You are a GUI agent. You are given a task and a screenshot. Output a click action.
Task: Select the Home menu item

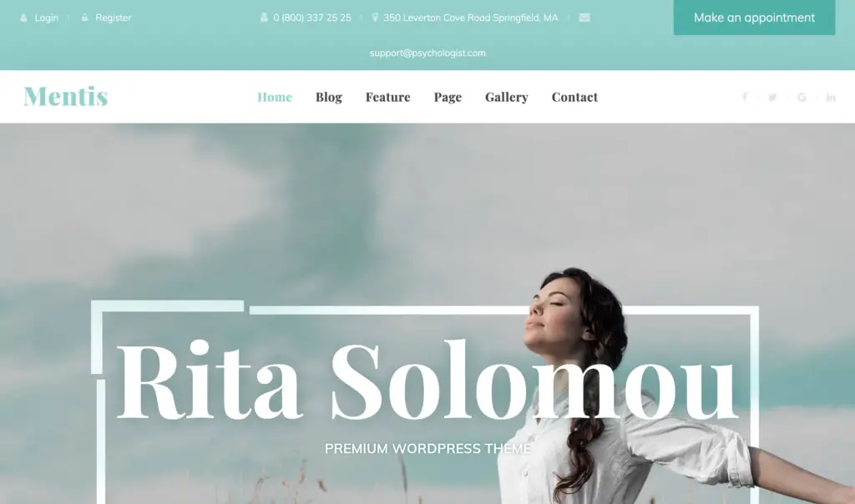275,97
